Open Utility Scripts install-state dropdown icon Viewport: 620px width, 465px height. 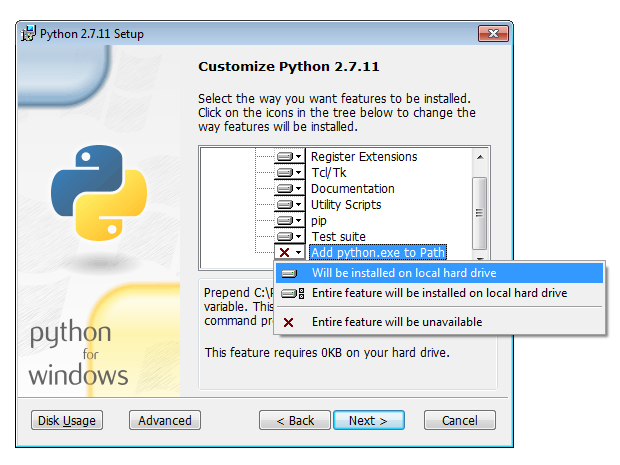[x=289, y=204]
